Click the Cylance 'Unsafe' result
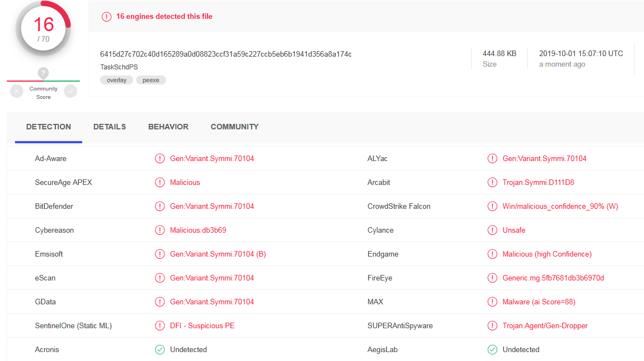644x361 pixels. pos(514,230)
